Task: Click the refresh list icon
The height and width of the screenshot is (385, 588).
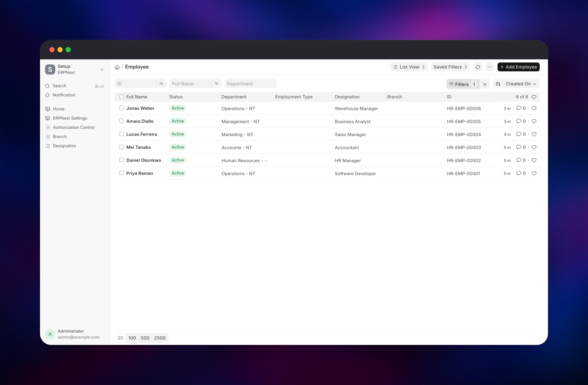Action: pos(478,67)
